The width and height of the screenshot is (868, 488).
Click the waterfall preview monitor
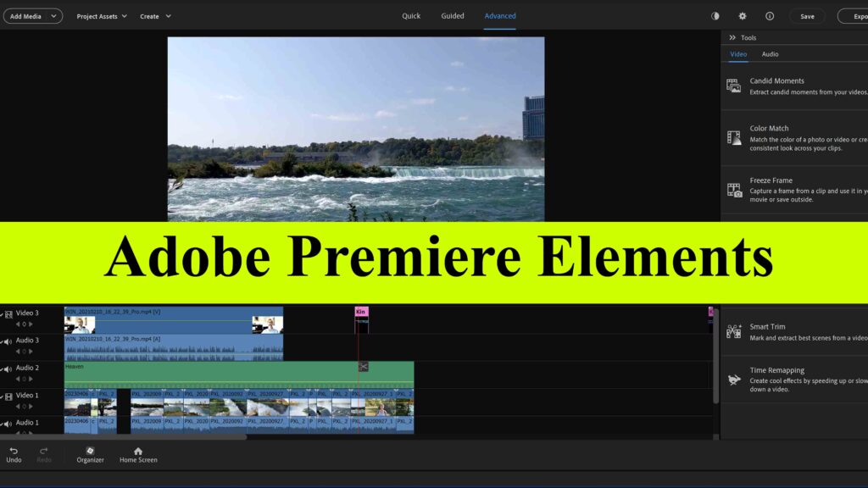(x=356, y=129)
